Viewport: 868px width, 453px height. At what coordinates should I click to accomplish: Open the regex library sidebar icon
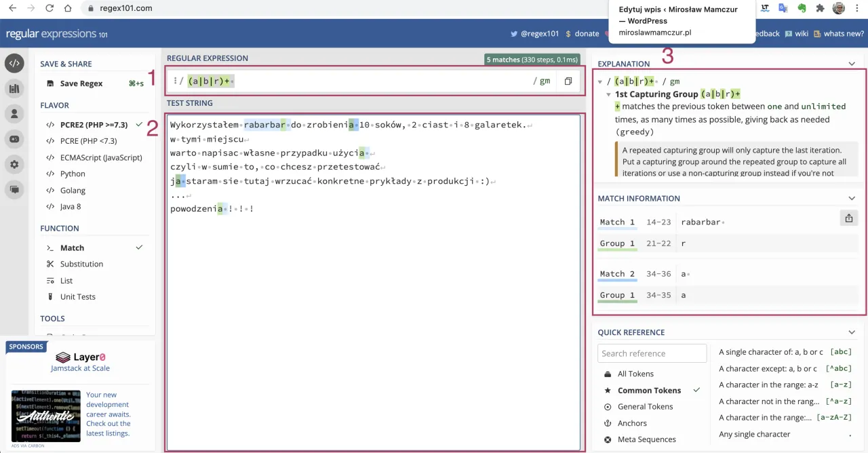click(14, 88)
